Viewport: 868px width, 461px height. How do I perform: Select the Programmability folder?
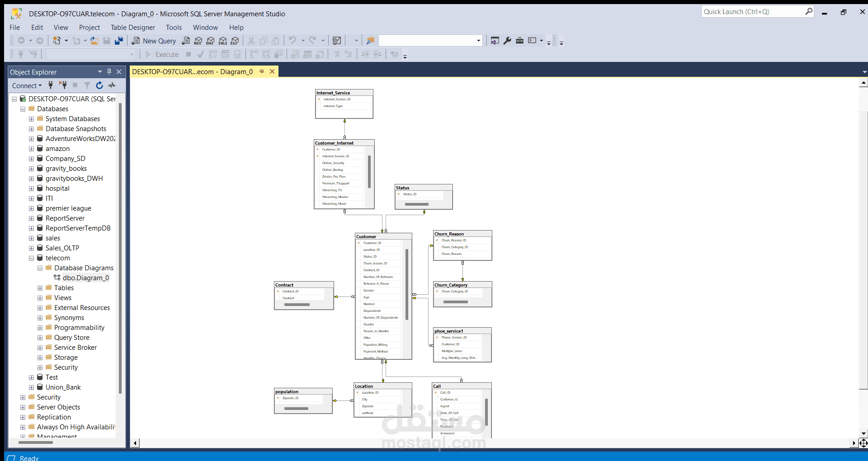(79, 328)
